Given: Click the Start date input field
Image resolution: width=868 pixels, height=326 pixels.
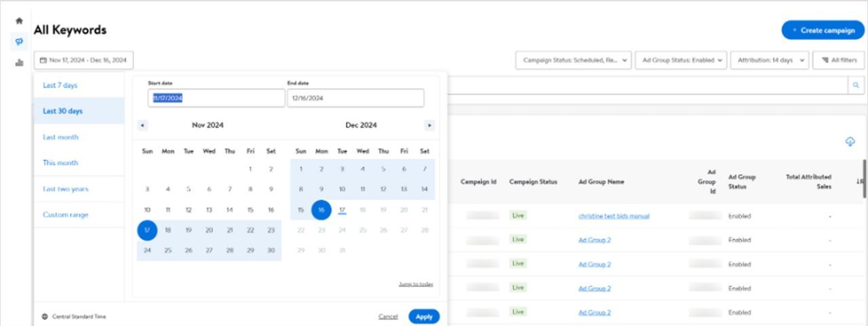Looking at the screenshot, I should pos(216,98).
